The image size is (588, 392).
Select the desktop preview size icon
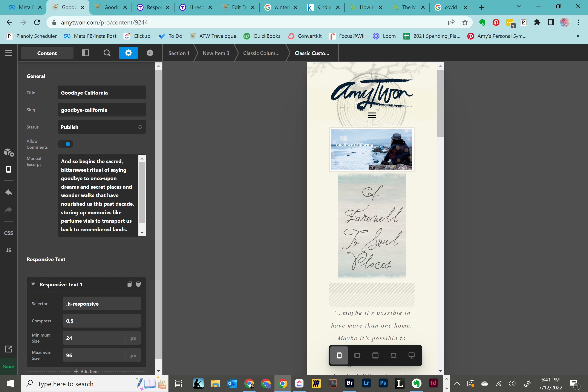tap(411, 355)
